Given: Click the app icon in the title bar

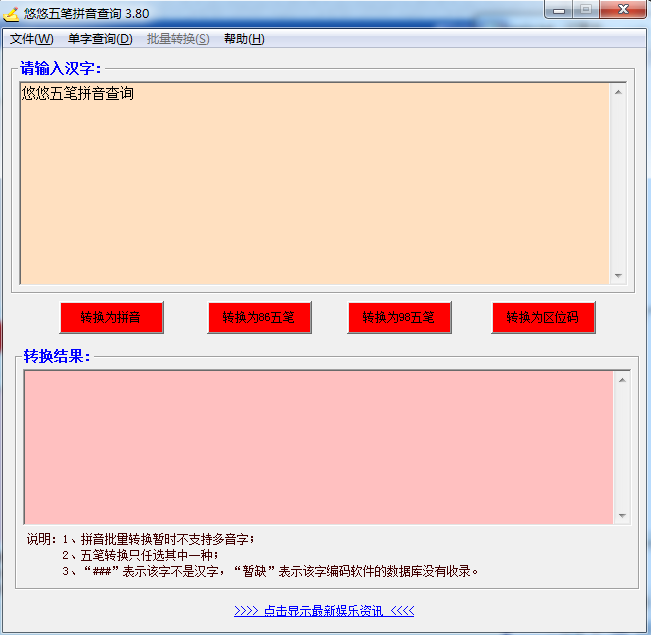Looking at the screenshot, I should pos(12,13).
